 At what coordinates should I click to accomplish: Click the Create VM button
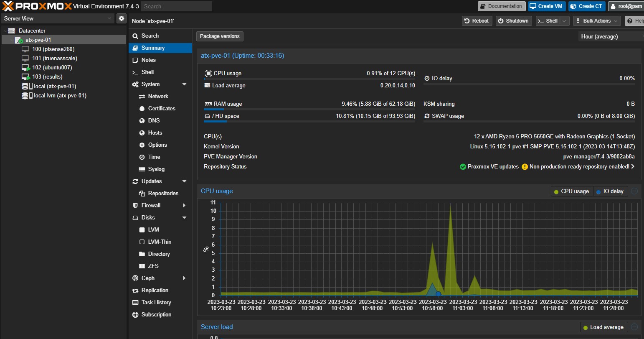[546, 6]
